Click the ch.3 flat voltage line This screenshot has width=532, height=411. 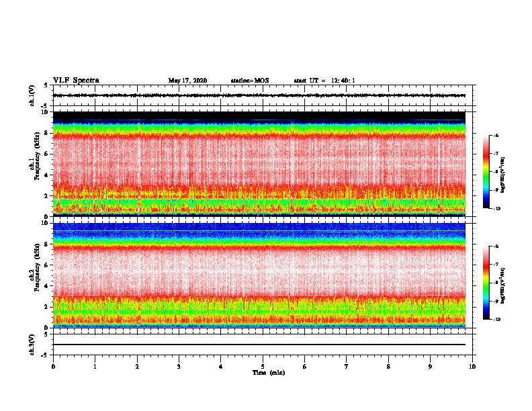coord(259,345)
